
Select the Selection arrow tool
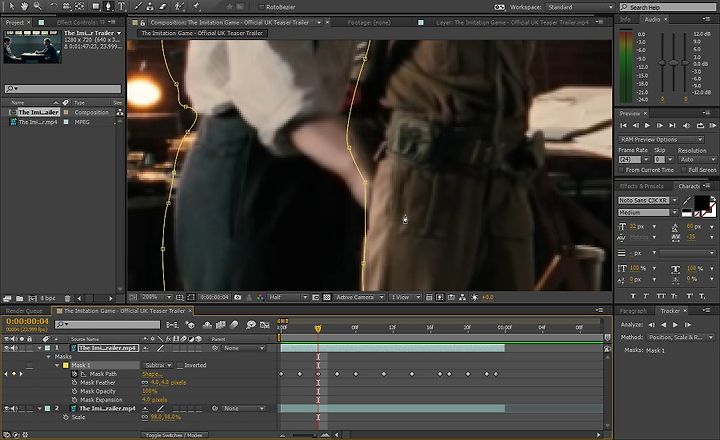point(11,6)
